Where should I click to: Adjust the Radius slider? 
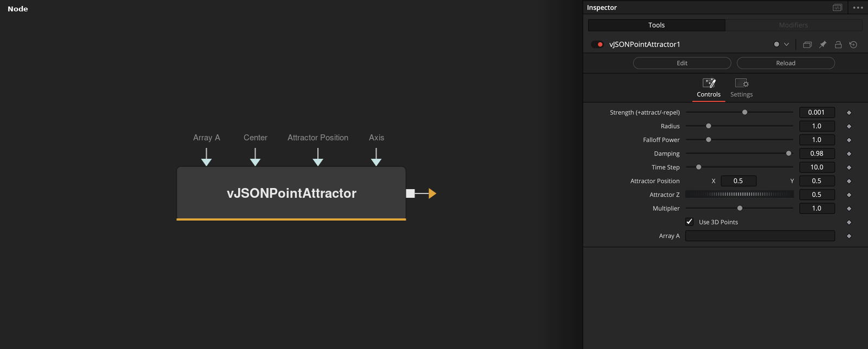[x=739, y=126]
